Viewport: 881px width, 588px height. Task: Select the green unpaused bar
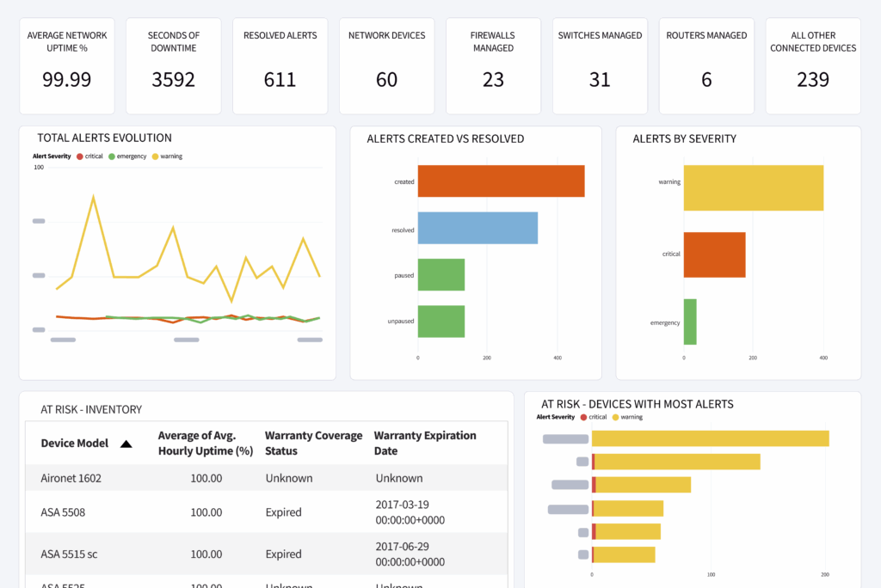pos(441,322)
